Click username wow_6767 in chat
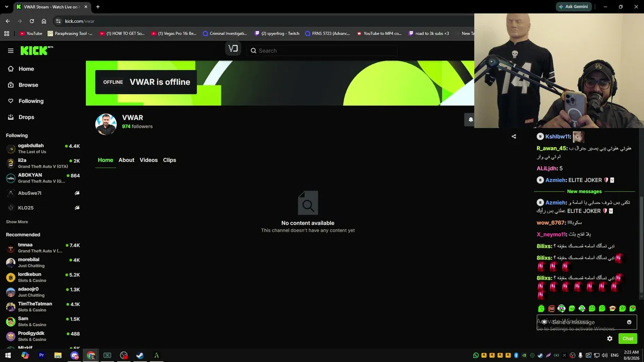This screenshot has width=644, height=362. [550, 223]
